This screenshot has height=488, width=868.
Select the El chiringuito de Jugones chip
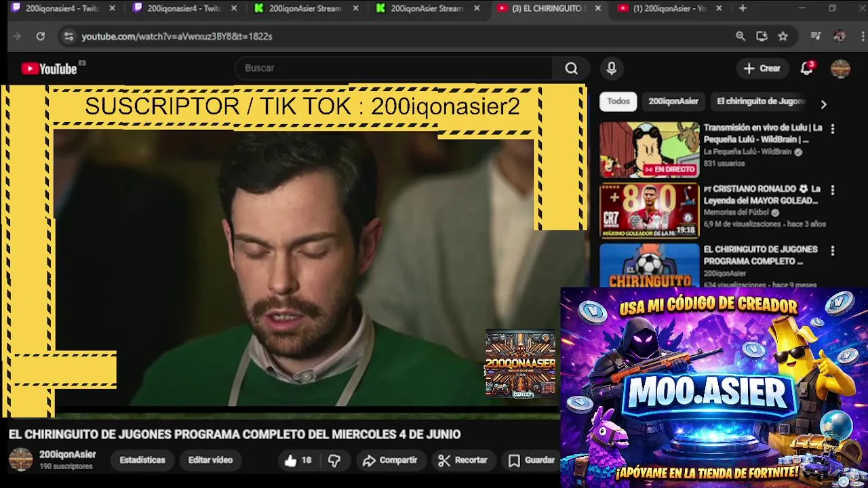pyautogui.click(x=760, y=102)
